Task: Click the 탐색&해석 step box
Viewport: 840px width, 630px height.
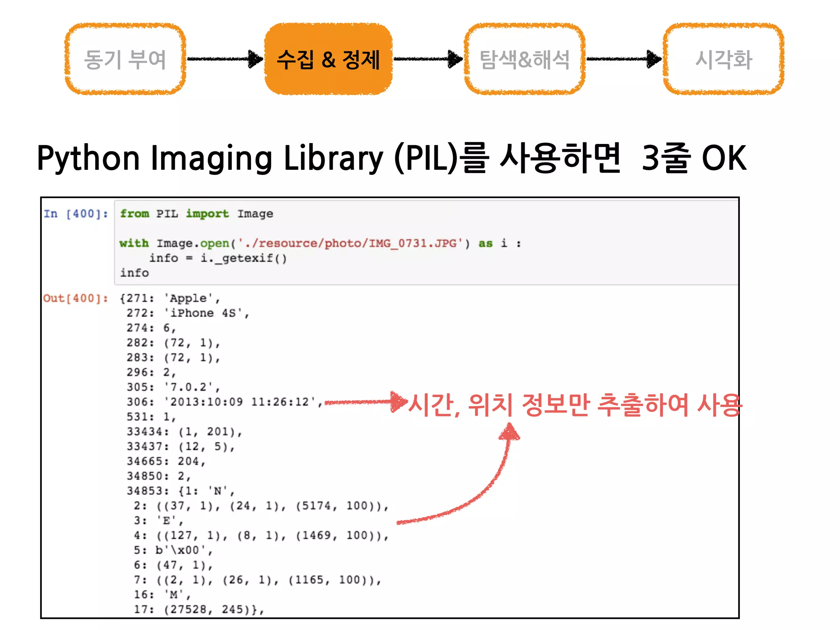Action: pos(525,59)
